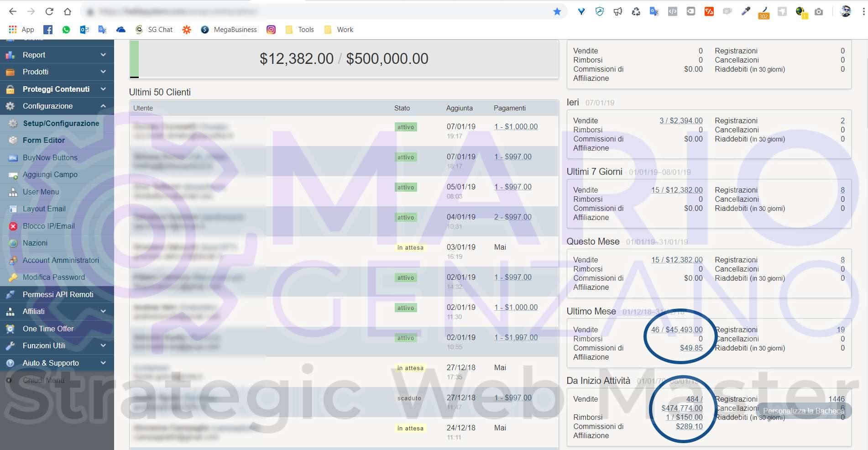Click the Personalizza la Bacheca button

804,411
